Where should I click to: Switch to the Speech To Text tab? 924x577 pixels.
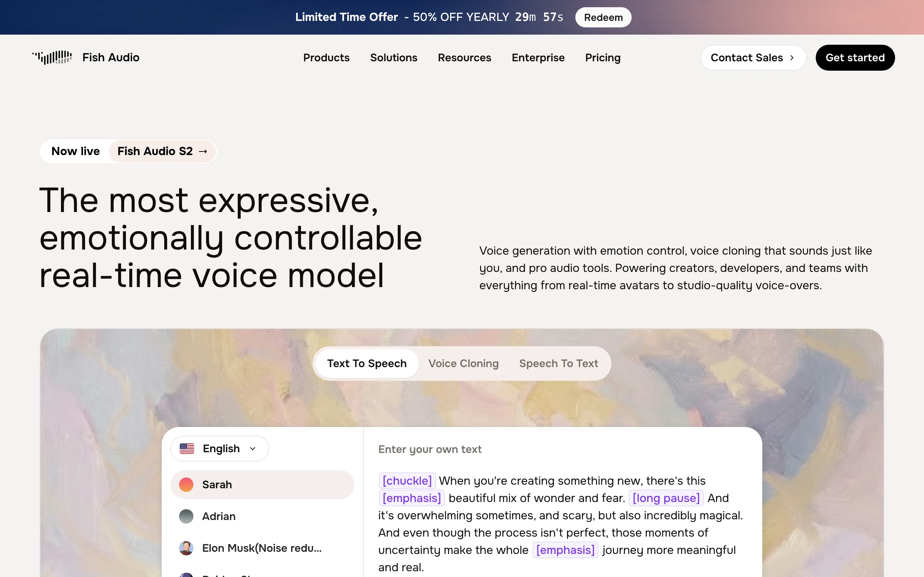coord(559,363)
